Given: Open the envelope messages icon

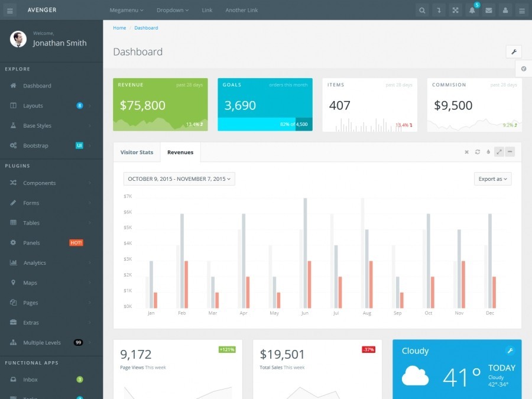Looking at the screenshot, I should coord(489,10).
